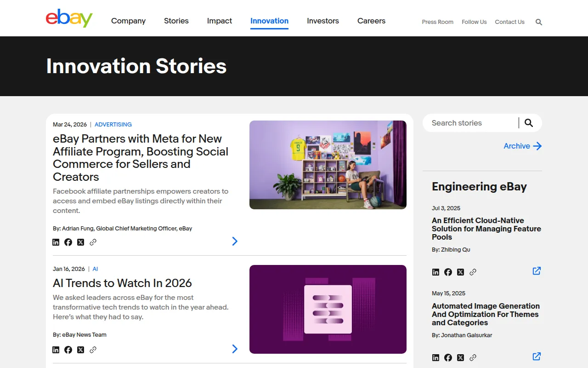Open the Careers menu
The height and width of the screenshot is (368, 588).
[371, 21]
